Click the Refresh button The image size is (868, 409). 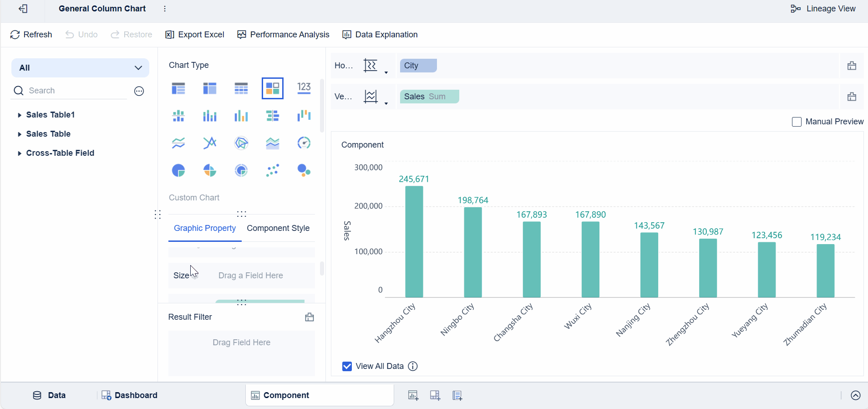pyautogui.click(x=31, y=35)
